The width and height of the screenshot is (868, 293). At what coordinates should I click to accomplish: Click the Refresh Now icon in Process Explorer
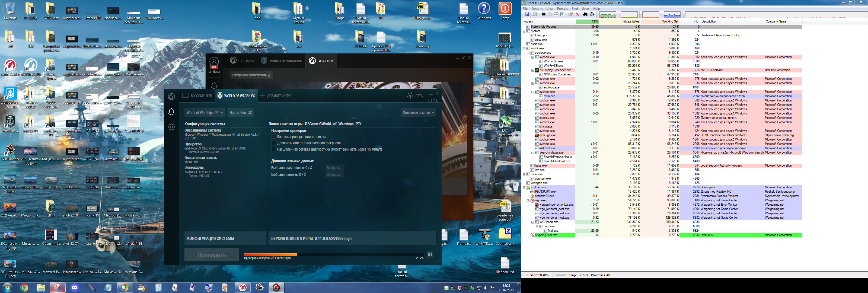[535, 14]
